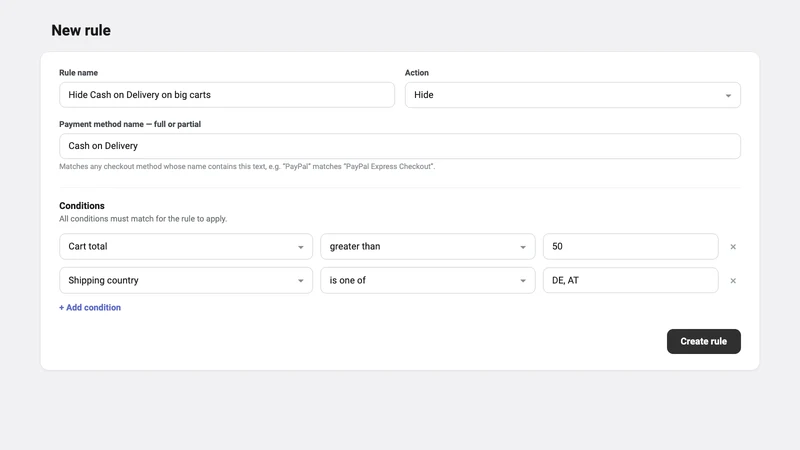Click the Action field label
Viewport: 800px width, 450px height.
tap(417, 72)
